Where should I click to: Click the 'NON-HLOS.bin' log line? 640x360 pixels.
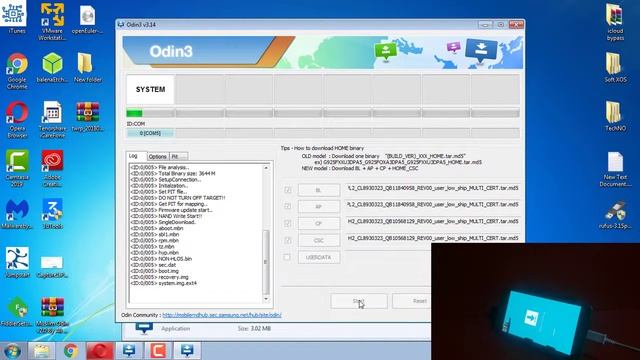pyautogui.click(x=161, y=259)
